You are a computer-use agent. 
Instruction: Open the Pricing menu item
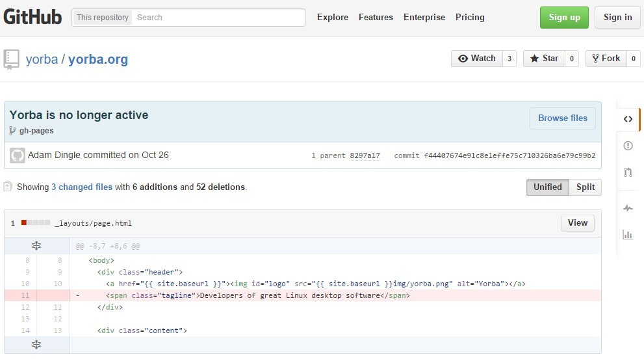470,18
